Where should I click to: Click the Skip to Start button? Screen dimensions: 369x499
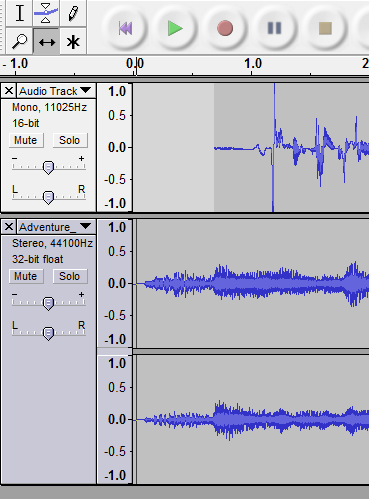(x=125, y=28)
